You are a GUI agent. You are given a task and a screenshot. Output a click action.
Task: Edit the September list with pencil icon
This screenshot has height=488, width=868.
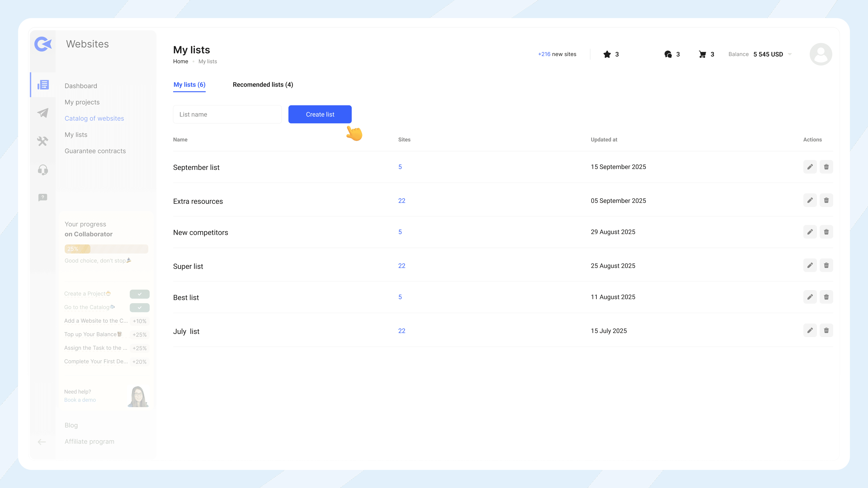(810, 167)
